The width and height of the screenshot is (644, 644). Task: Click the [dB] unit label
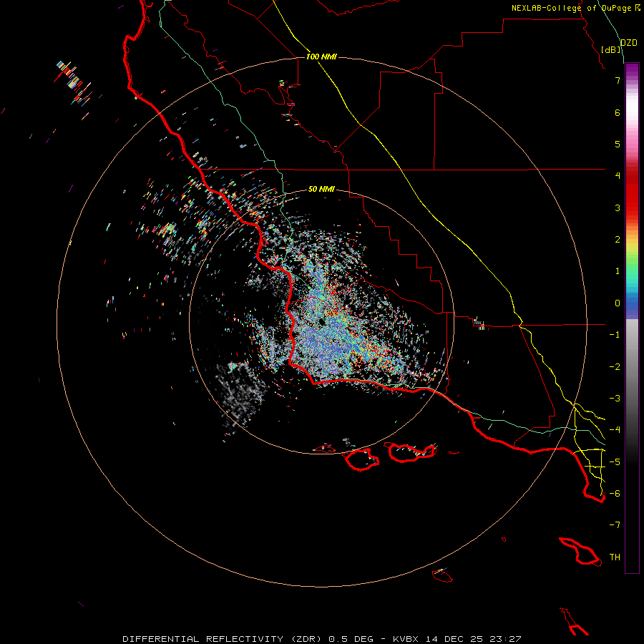[611, 49]
